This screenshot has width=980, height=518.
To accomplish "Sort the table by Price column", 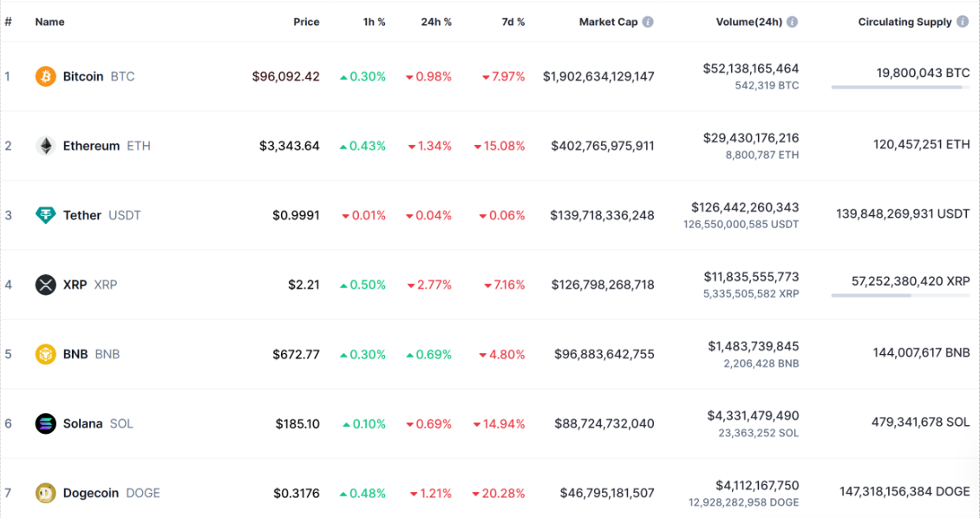I will (306, 22).
